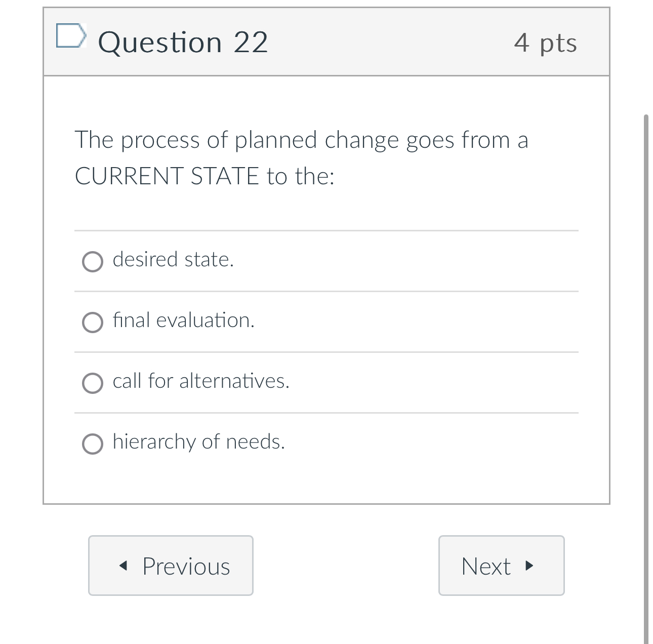Click the "4 pts" points label
The image size is (653, 644).
pyautogui.click(x=545, y=43)
